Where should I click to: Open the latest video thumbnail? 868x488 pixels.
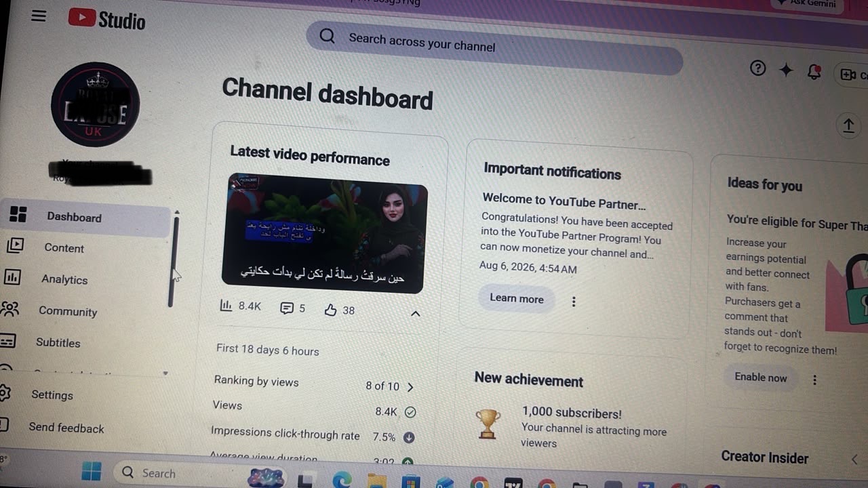(x=325, y=233)
